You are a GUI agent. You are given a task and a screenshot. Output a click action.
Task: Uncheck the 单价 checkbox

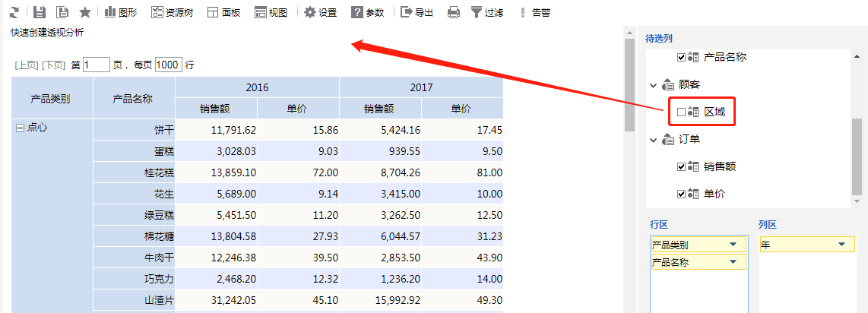pos(682,194)
